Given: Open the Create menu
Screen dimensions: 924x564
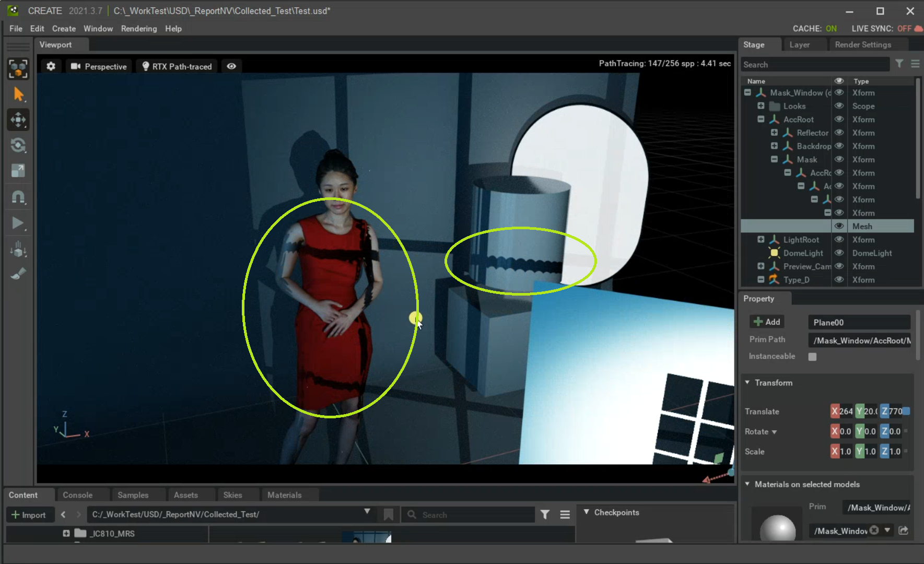Looking at the screenshot, I should coord(64,29).
